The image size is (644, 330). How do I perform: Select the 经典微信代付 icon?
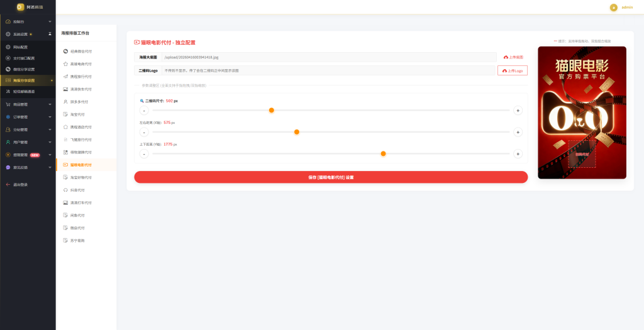65,52
